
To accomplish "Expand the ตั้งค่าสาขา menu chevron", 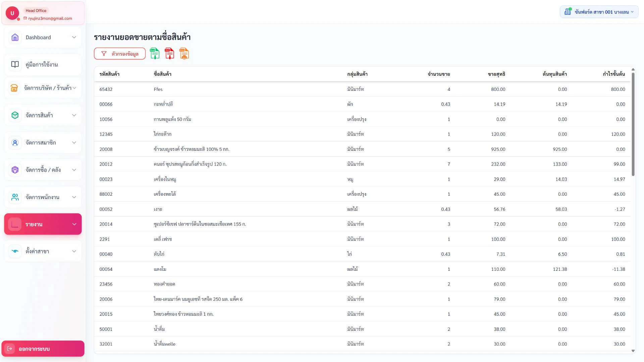I will (x=74, y=251).
